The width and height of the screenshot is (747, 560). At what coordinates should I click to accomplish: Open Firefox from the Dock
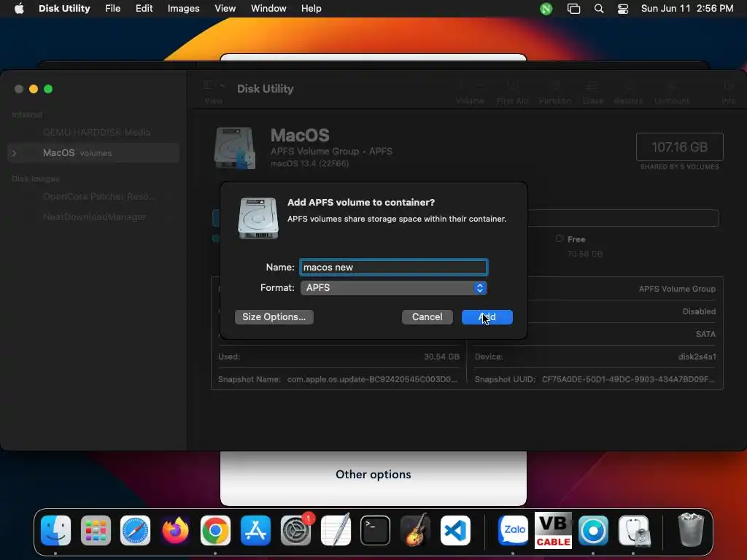pos(175,530)
